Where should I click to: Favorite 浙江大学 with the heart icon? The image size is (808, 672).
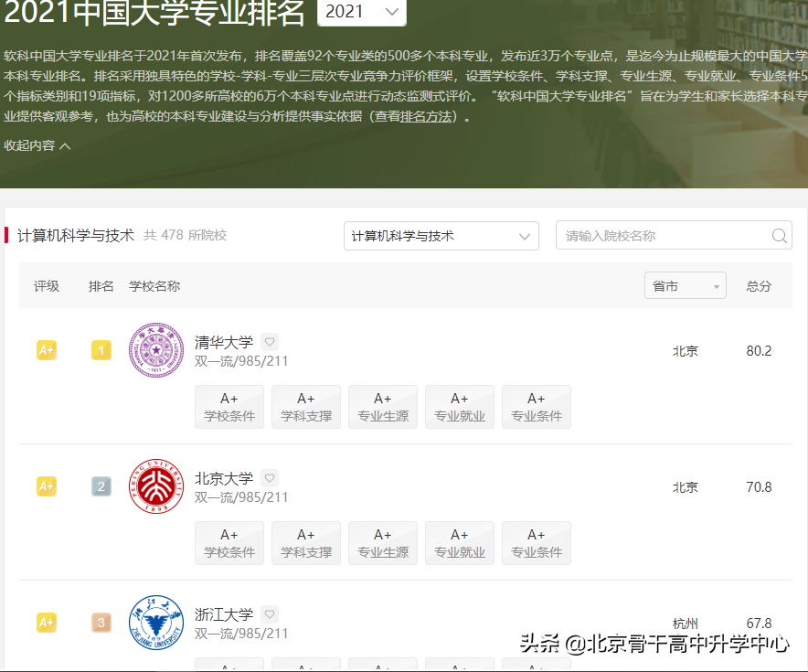point(270,613)
